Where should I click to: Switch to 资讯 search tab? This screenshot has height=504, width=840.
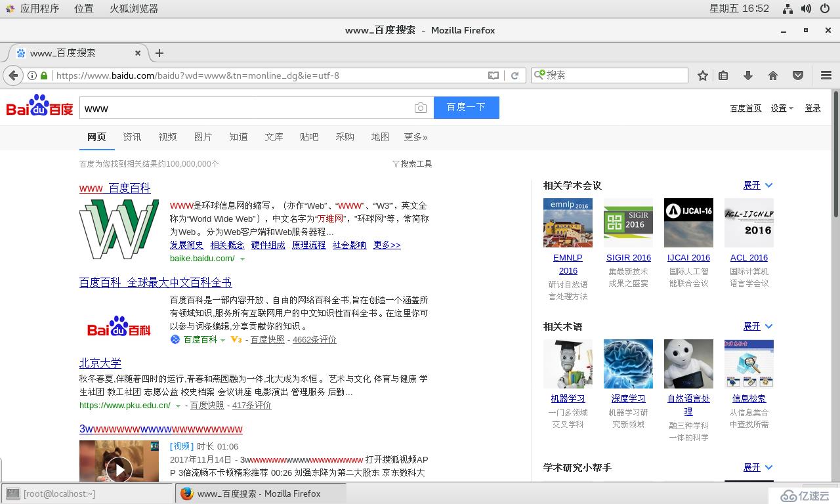tap(132, 137)
